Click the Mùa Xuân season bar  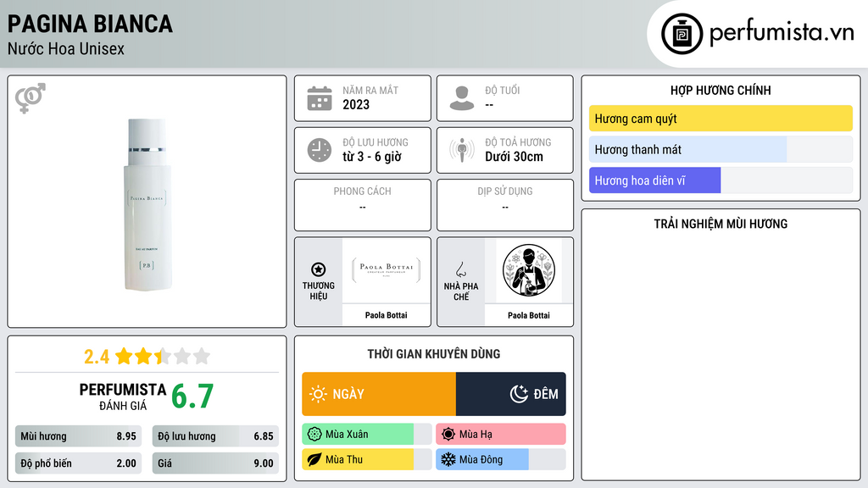[x=367, y=435]
